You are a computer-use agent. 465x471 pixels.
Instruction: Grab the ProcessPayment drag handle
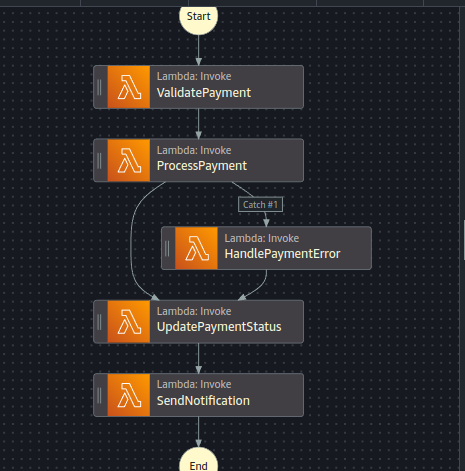pos(99,161)
